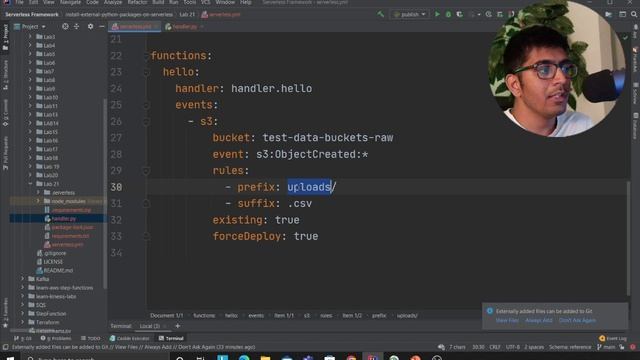Click Schema reference in status bar
This screenshot has width=640, height=360.
point(570,347)
